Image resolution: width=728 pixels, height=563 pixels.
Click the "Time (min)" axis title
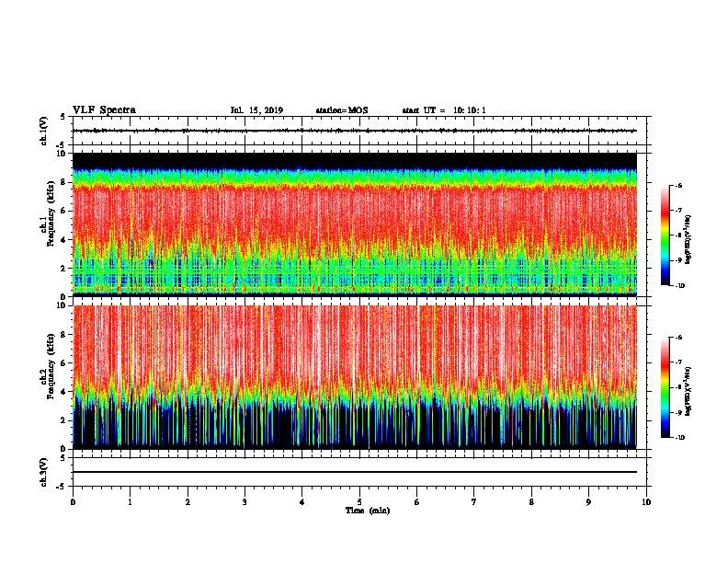pos(368,511)
